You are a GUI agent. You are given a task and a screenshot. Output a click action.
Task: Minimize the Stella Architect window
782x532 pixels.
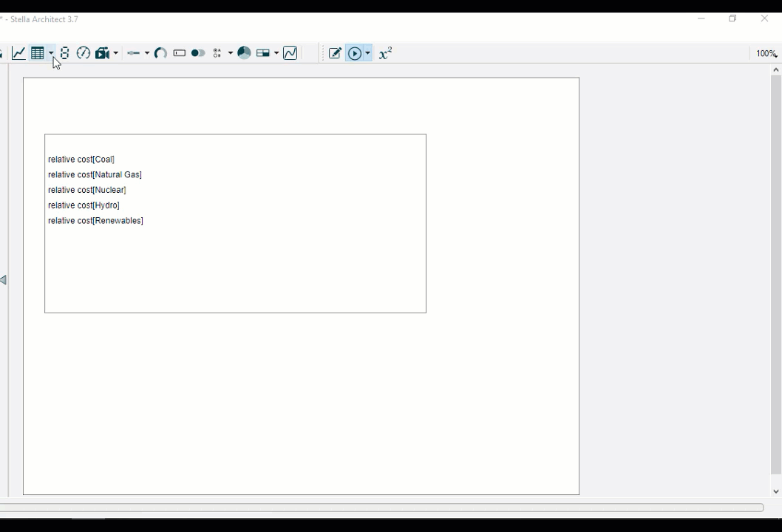(x=701, y=18)
